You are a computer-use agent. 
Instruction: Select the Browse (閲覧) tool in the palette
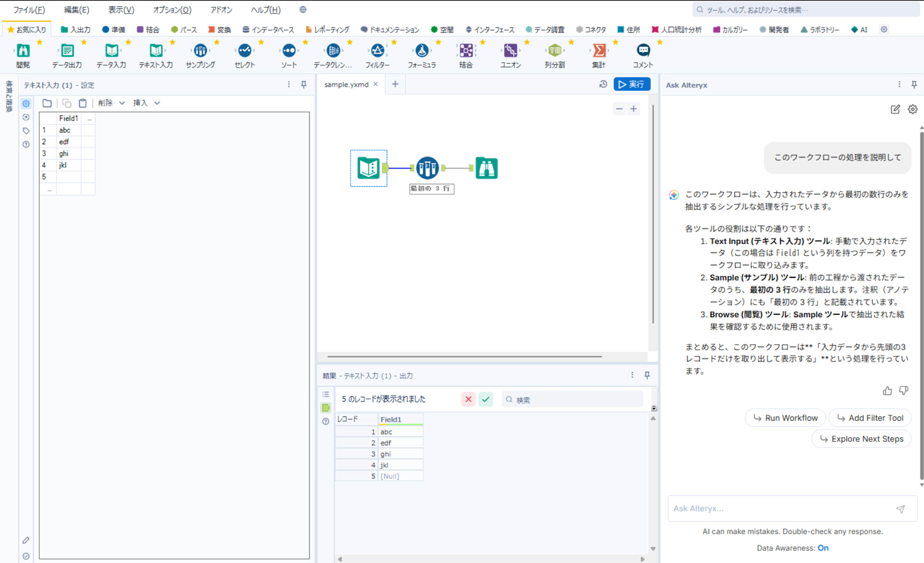coord(23,55)
